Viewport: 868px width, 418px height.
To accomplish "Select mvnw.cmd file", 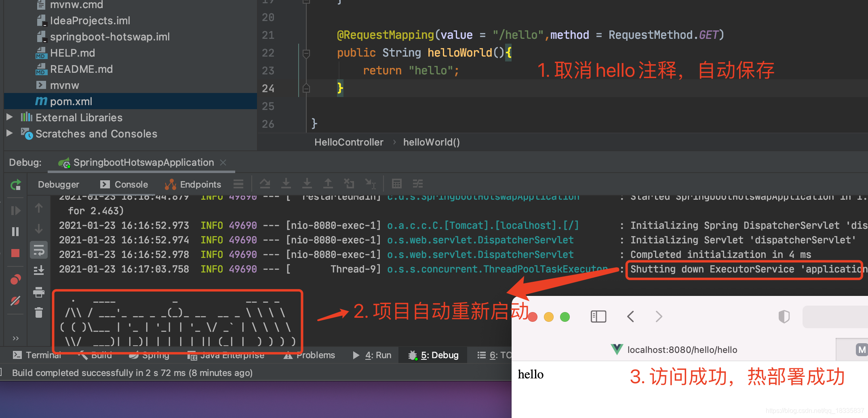I will click(70, 5).
